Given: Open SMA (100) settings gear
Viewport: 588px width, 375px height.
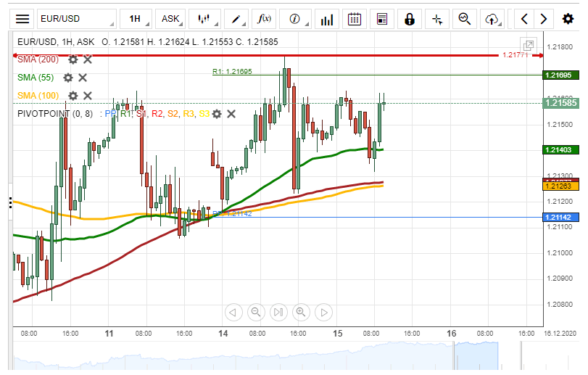Looking at the screenshot, I should [73, 96].
